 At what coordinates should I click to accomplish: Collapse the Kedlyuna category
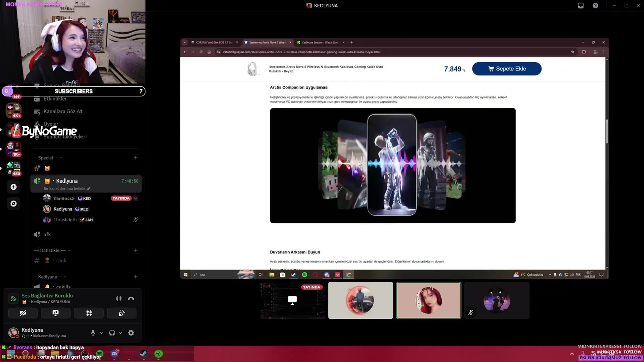[x=50, y=277]
